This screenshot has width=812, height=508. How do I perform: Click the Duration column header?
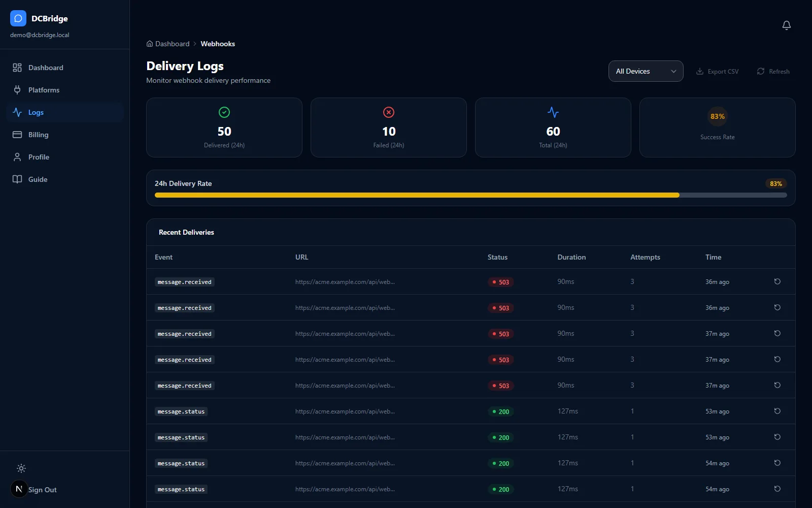pos(571,257)
